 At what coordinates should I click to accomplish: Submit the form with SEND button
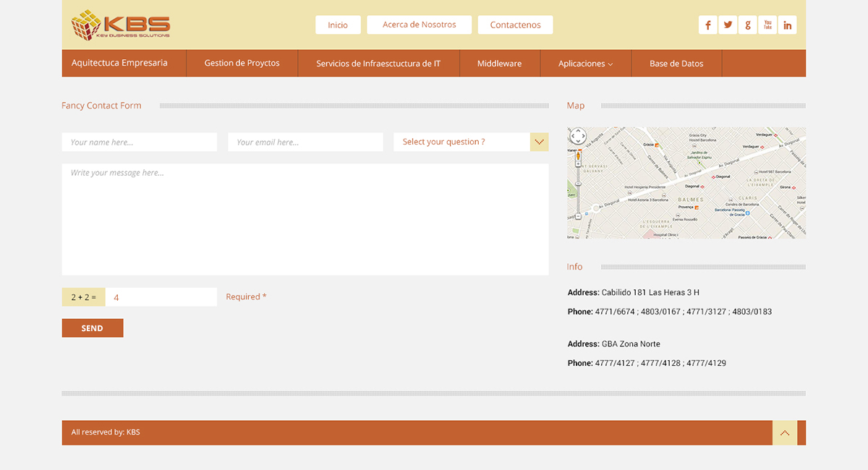pyautogui.click(x=93, y=328)
